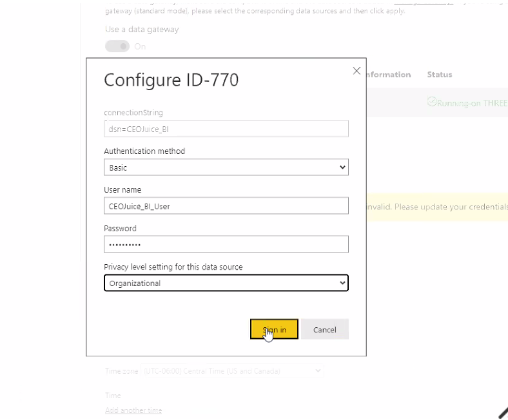The height and width of the screenshot is (420, 508).
Task: Open the Privacy level Organizational dropdown
Action: (226, 283)
